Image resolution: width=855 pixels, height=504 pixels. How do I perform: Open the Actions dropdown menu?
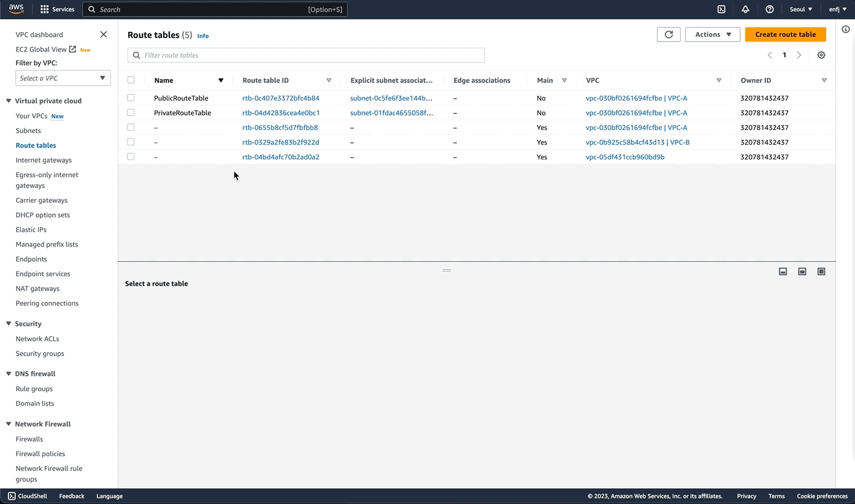pyautogui.click(x=713, y=34)
